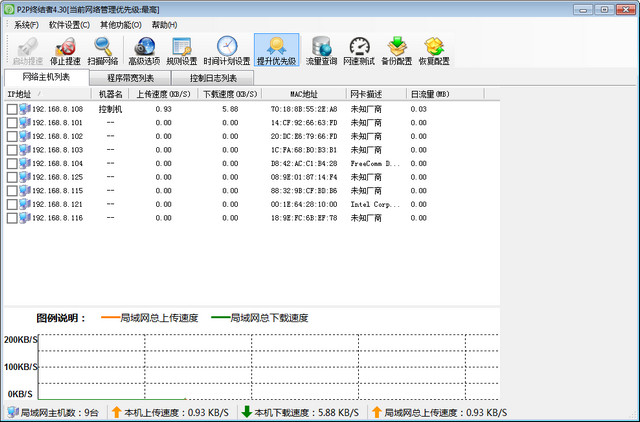Open 高级选项 advanced options
Image resolution: width=640 pixels, height=422 pixels.
click(144, 50)
